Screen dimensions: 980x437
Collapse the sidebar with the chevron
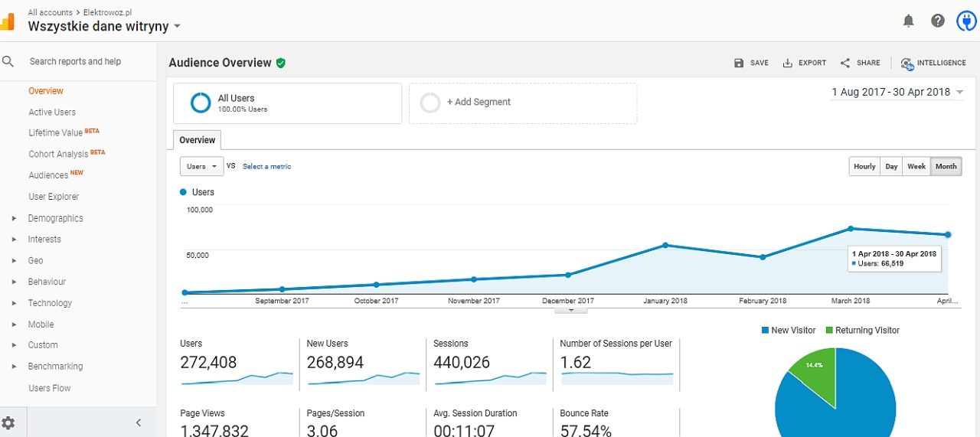coord(139,422)
